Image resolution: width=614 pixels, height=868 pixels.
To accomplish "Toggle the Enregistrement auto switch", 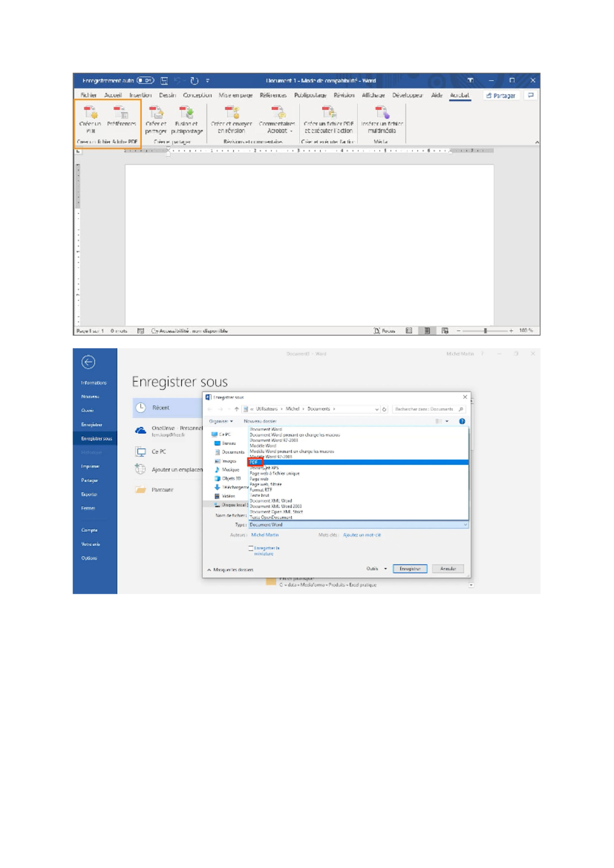I will 145,81.
